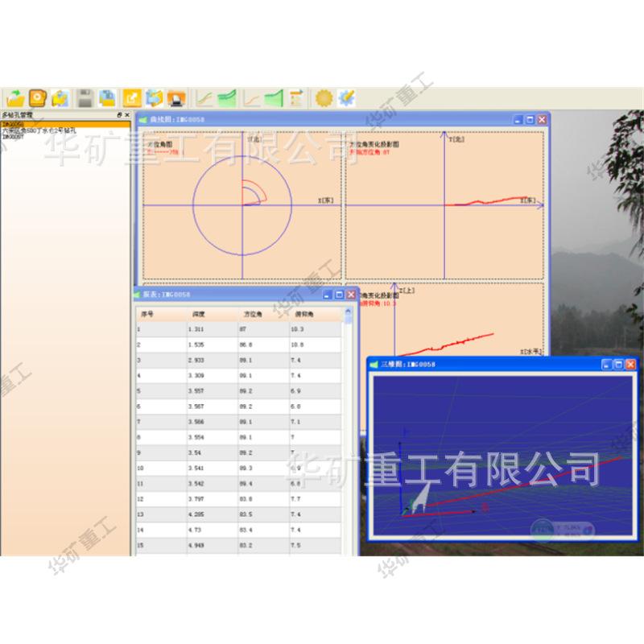644x644 pixels.
Task: Select depth cell 1.535 in row 2
Action: coord(213,345)
